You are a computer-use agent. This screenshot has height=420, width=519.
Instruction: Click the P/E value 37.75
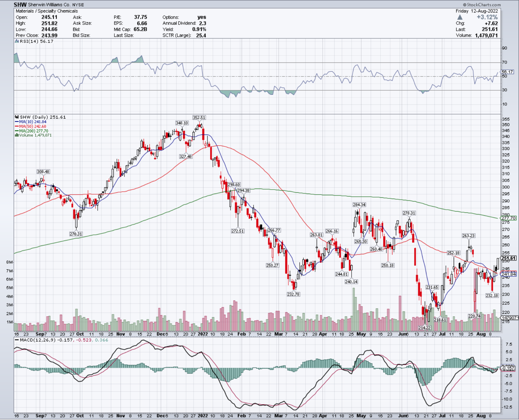pyautogui.click(x=140, y=17)
